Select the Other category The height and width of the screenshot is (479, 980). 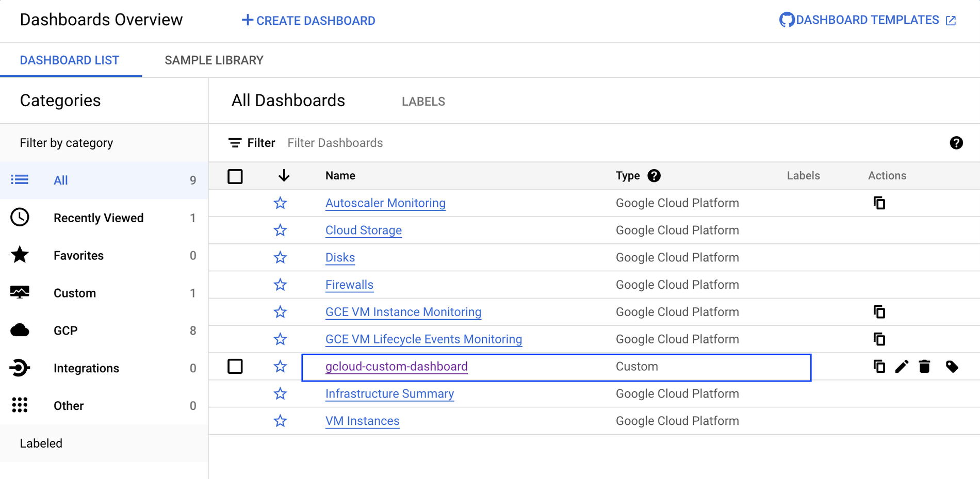pos(104,406)
